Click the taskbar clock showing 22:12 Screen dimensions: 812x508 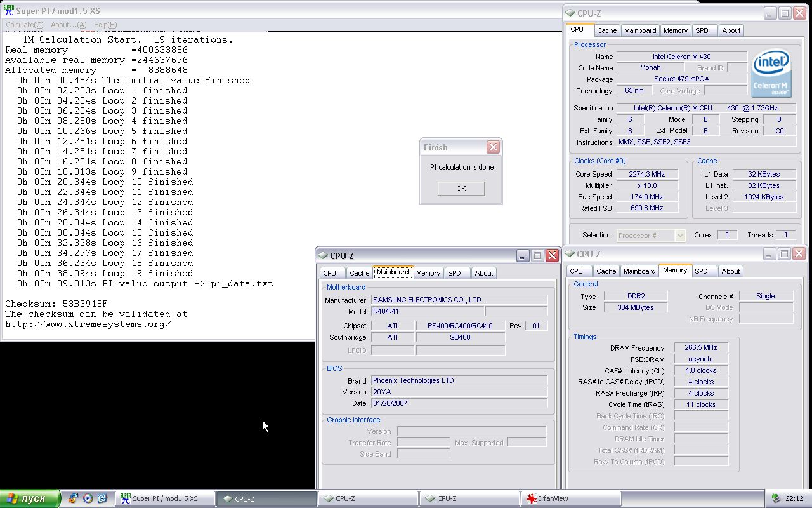coord(794,498)
